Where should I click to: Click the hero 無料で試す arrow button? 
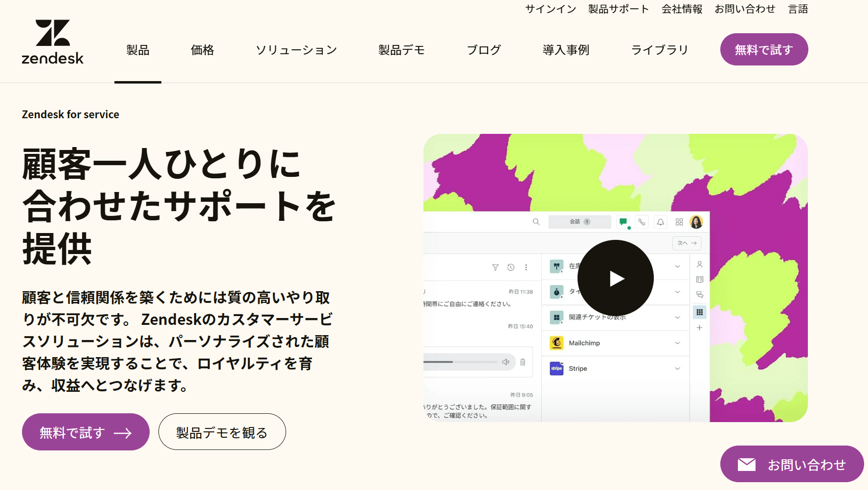pos(86,432)
